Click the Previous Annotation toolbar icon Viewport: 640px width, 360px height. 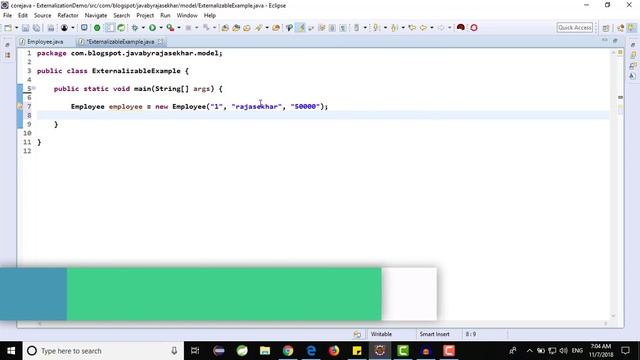point(394,28)
